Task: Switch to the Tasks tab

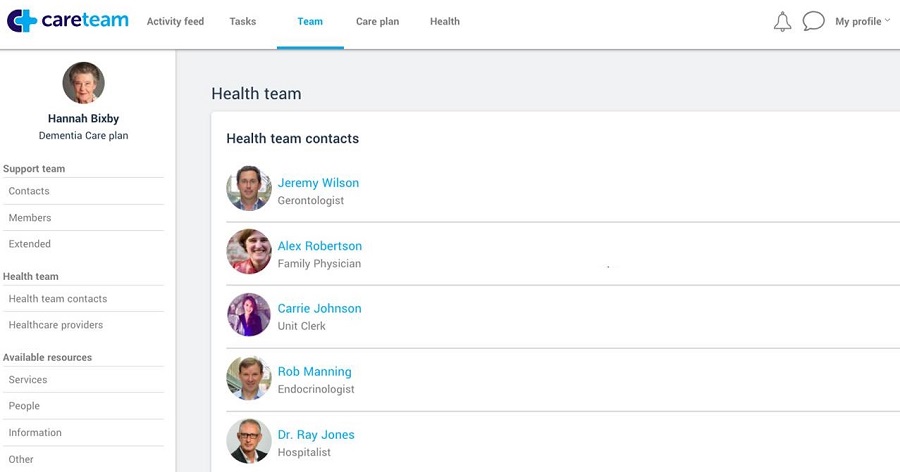Action: click(x=243, y=22)
